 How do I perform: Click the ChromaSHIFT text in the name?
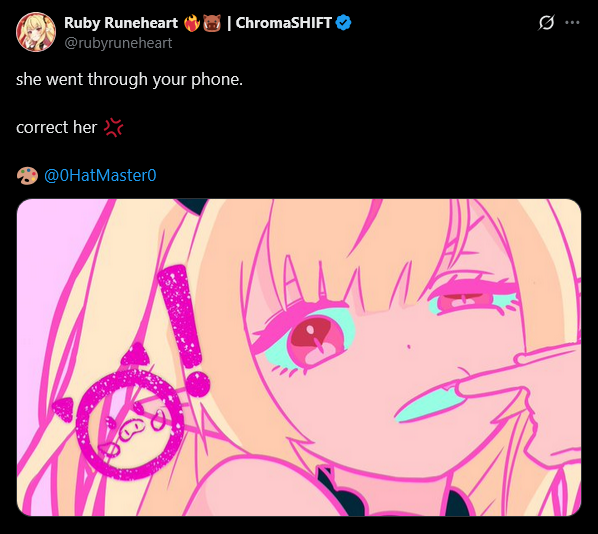coord(284,23)
